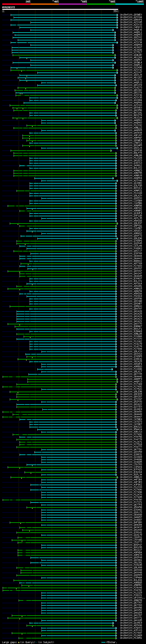Select hit label UniRef100_P14273
146x644 pixels.
coord(131,88)
